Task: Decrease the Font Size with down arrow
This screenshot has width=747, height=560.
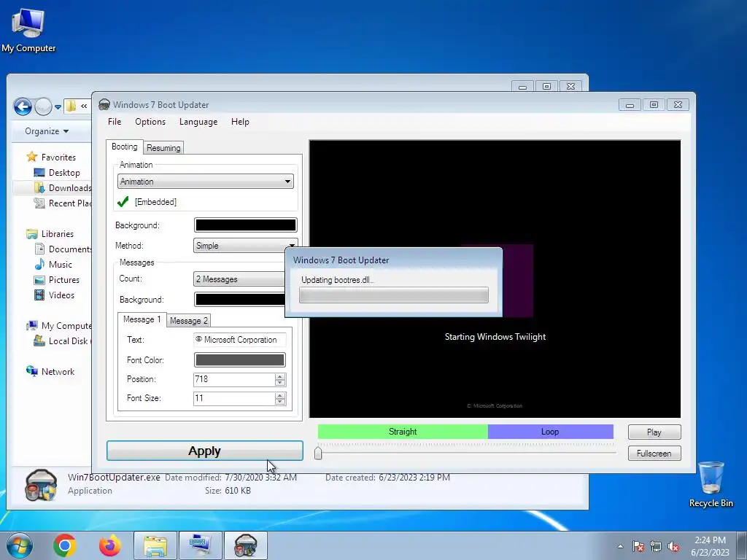Action: click(x=280, y=402)
